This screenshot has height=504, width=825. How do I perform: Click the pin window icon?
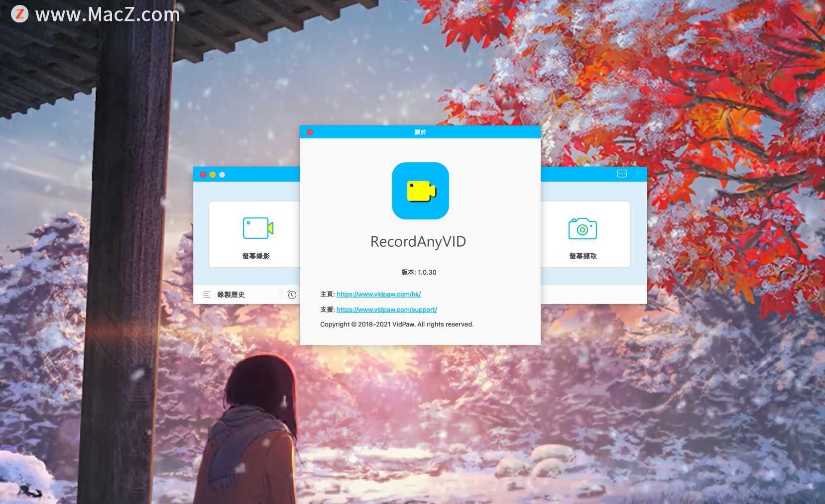637,174
